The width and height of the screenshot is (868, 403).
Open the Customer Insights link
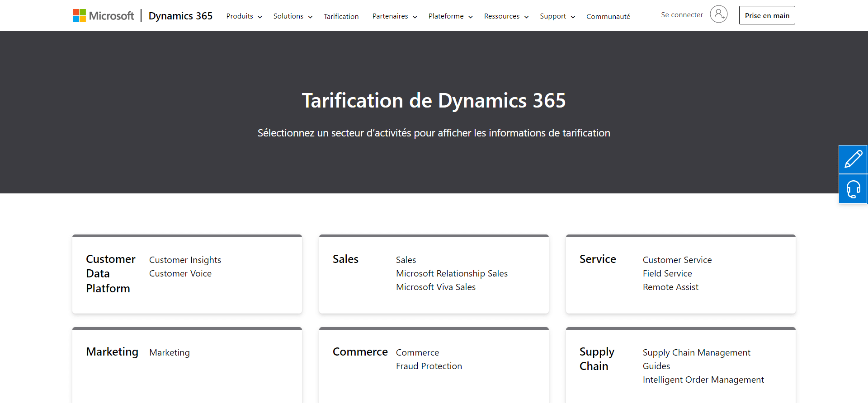pos(185,260)
